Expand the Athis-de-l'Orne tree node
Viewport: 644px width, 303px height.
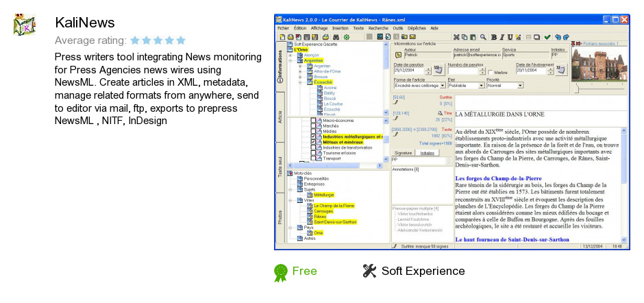(300, 71)
